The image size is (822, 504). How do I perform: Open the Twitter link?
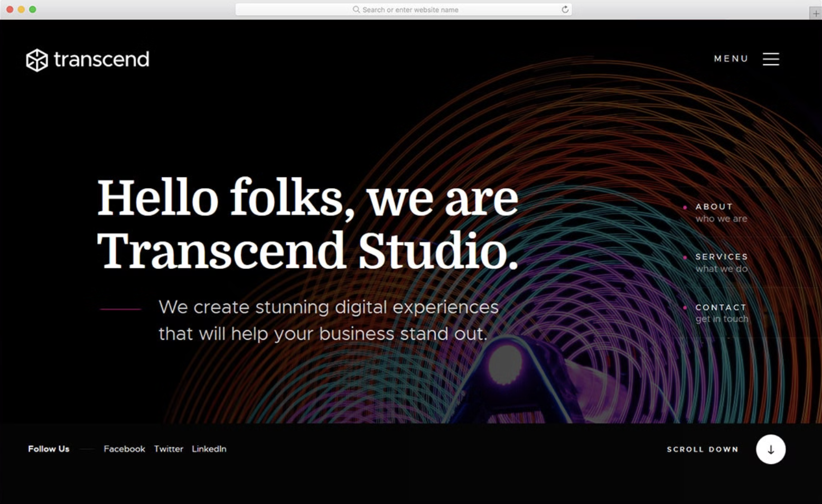pos(169,449)
